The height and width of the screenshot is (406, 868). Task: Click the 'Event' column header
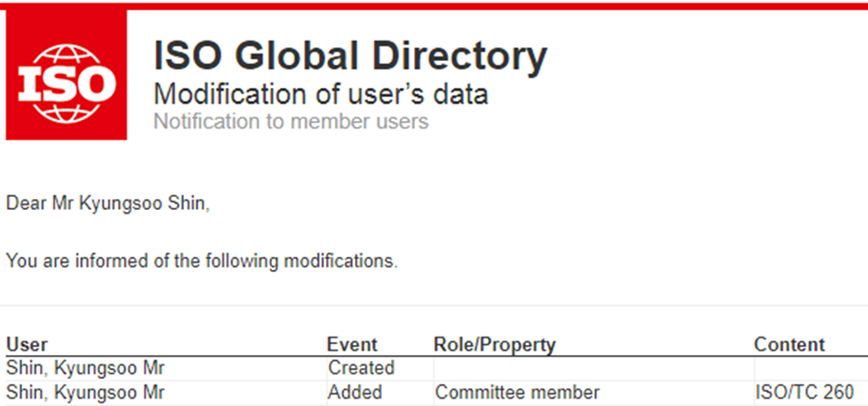pos(352,345)
